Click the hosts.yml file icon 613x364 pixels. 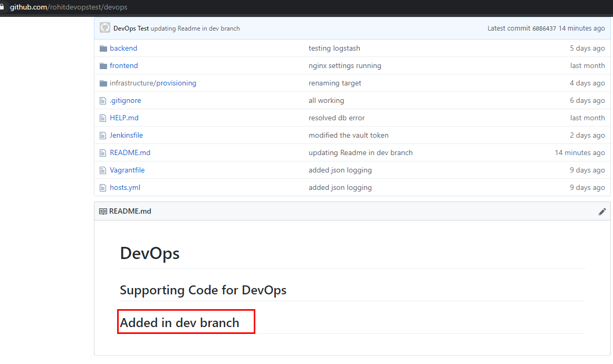(103, 188)
